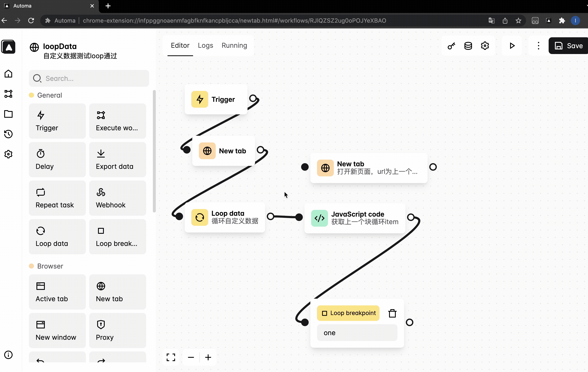Click the Save button
588x372 pixels.
click(x=568, y=46)
